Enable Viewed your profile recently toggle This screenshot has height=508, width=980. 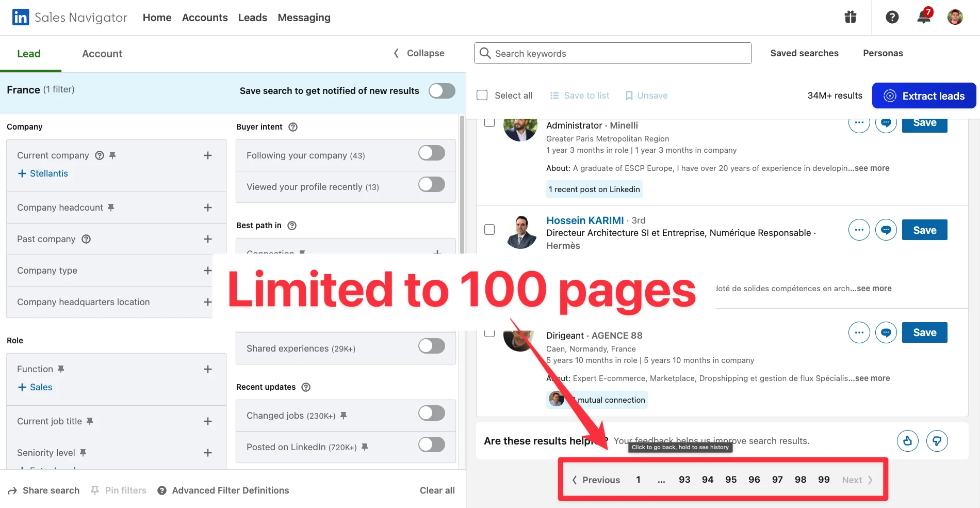click(x=432, y=184)
